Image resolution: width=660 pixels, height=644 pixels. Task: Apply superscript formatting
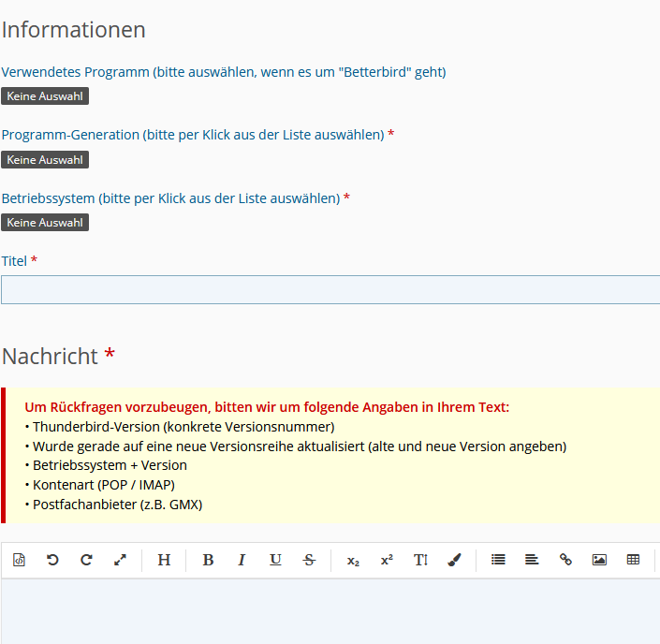coord(387,560)
